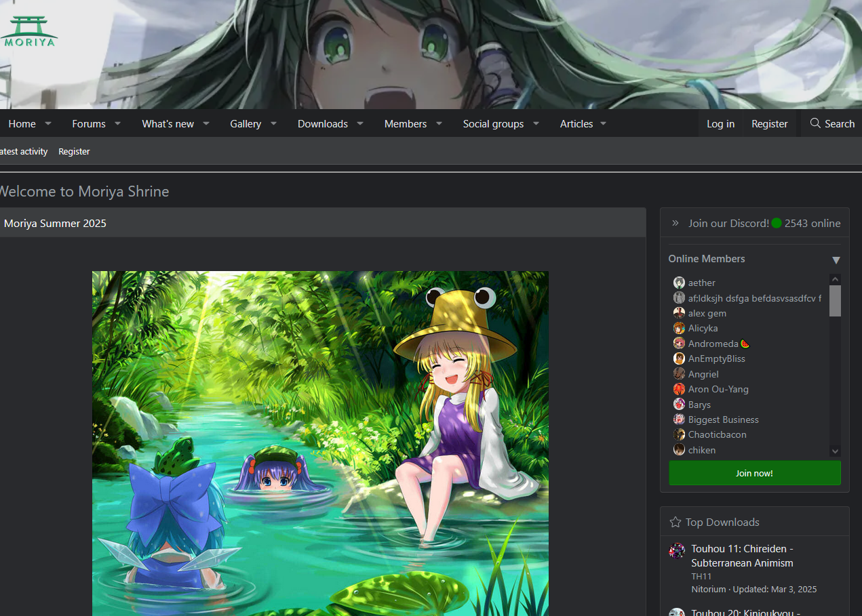Click Nitorium's avatar beside Touhou 11 download
Viewport: 862px width, 616px height.
coord(677,550)
